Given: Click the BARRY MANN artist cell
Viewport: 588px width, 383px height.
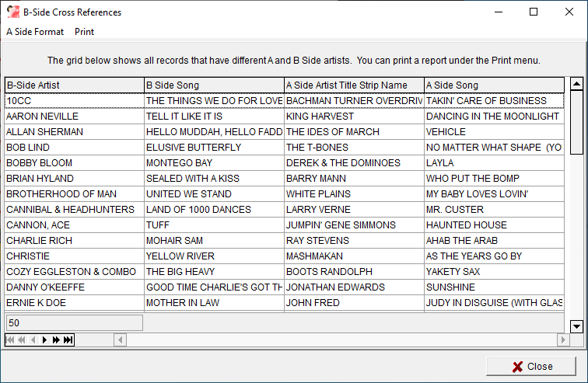Looking at the screenshot, I should [354, 179].
